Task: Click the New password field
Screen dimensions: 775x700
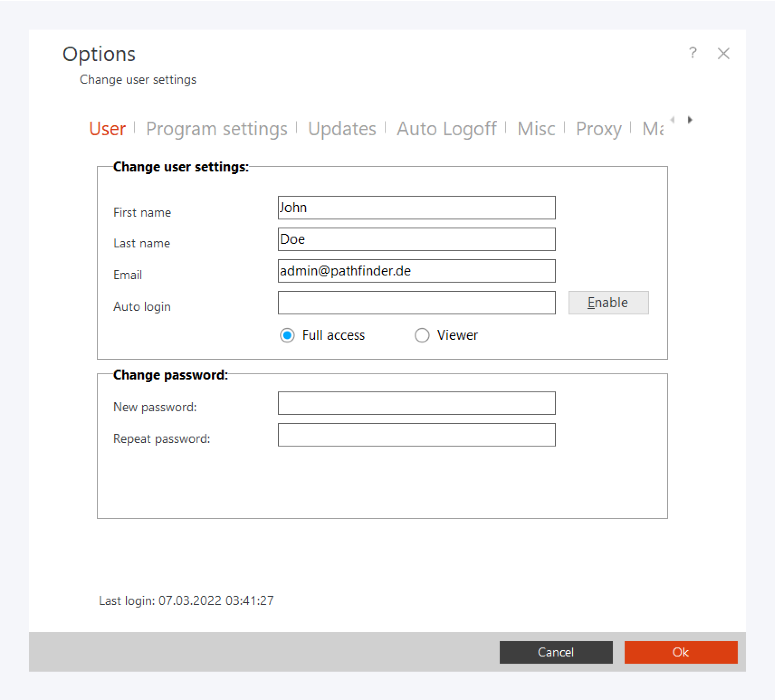Action: pos(416,403)
